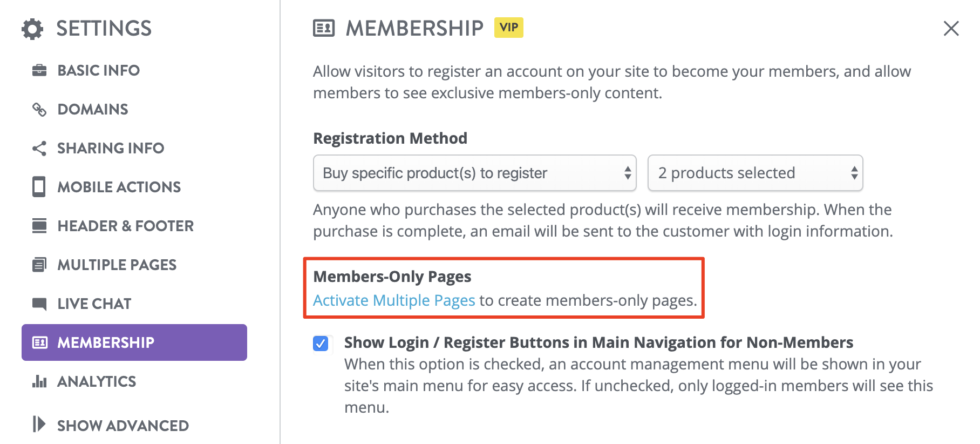Viewport: 980px width, 444px height.
Task: Switch to the Multiple Pages section
Action: (116, 264)
